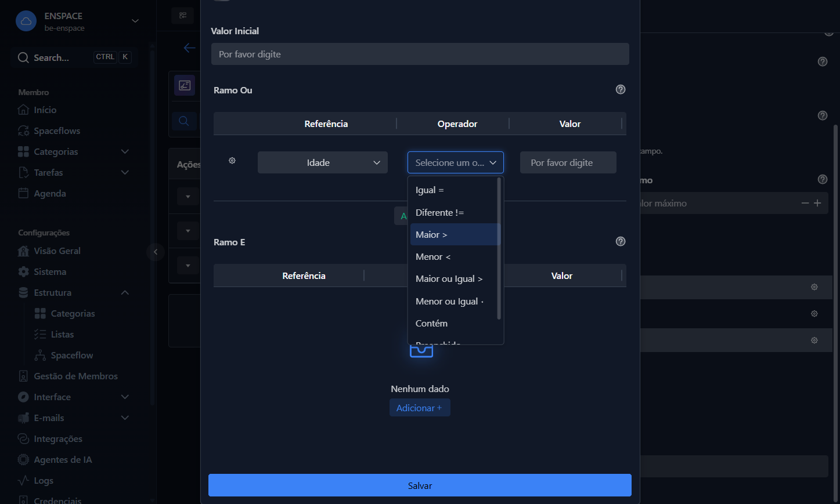Screen dimensions: 840x504
Task: Click the Valor field in Ramo Ou
Action: point(568,162)
